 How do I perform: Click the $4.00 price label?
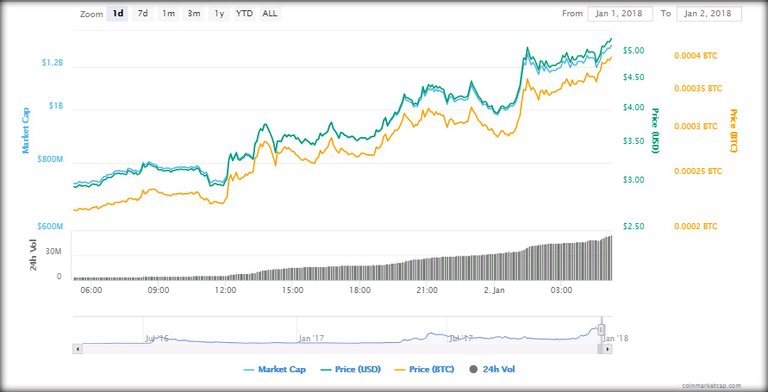pos(633,107)
